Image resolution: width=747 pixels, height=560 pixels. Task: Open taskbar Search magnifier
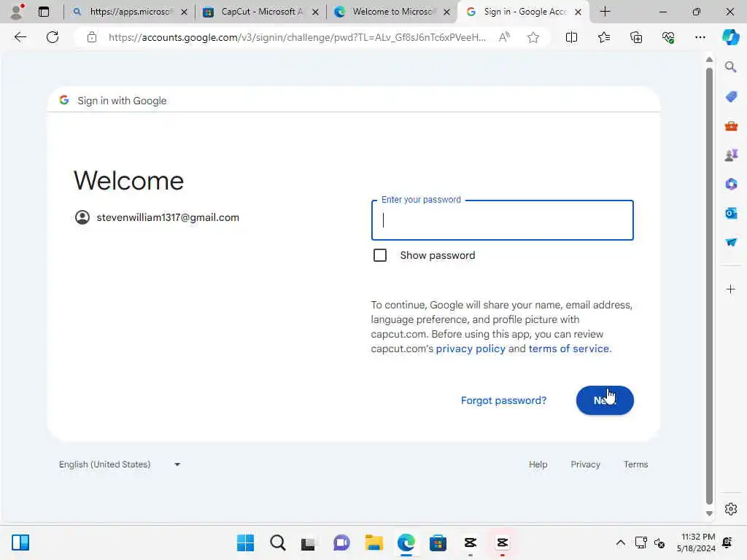click(x=277, y=542)
